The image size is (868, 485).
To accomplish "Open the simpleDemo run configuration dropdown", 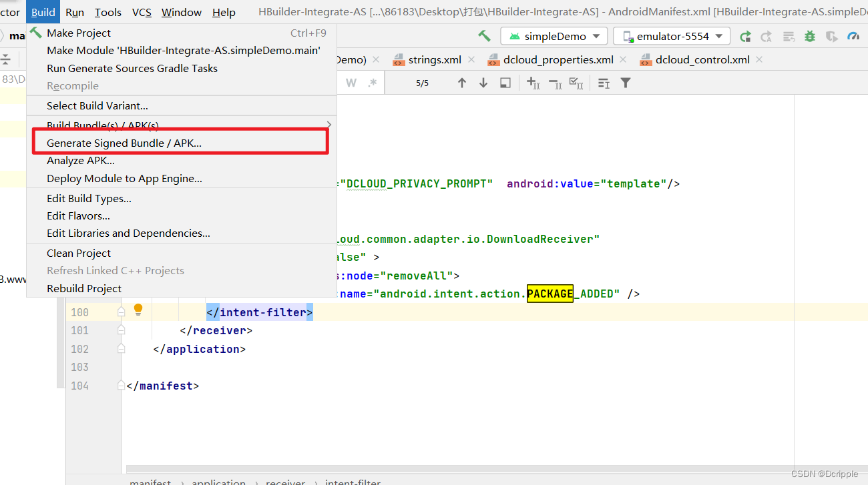I will (554, 36).
